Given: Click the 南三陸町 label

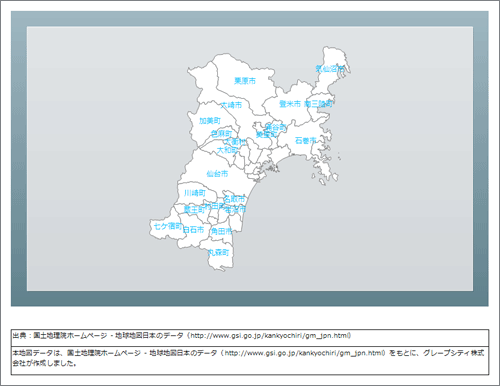Looking at the screenshot, I should pos(319,104).
